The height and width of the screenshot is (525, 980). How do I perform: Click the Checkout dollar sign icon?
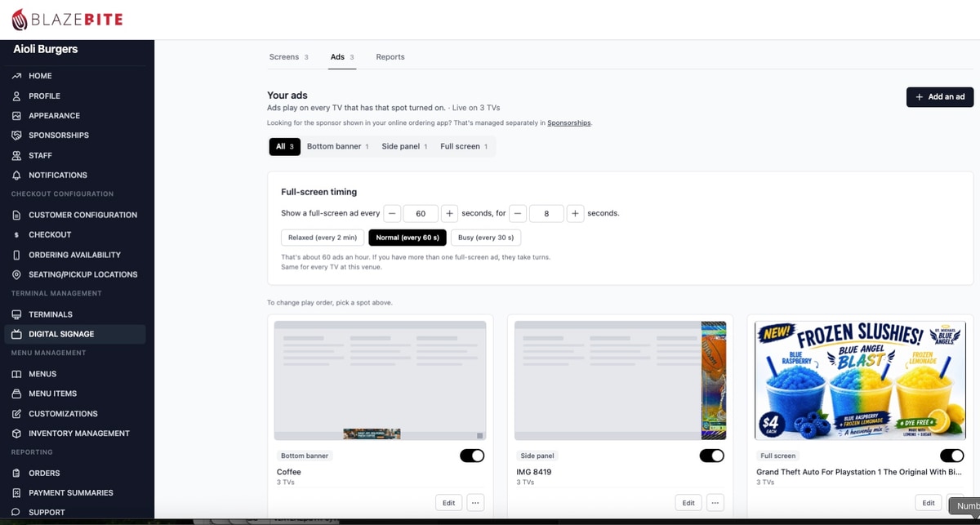pos(16,235)
